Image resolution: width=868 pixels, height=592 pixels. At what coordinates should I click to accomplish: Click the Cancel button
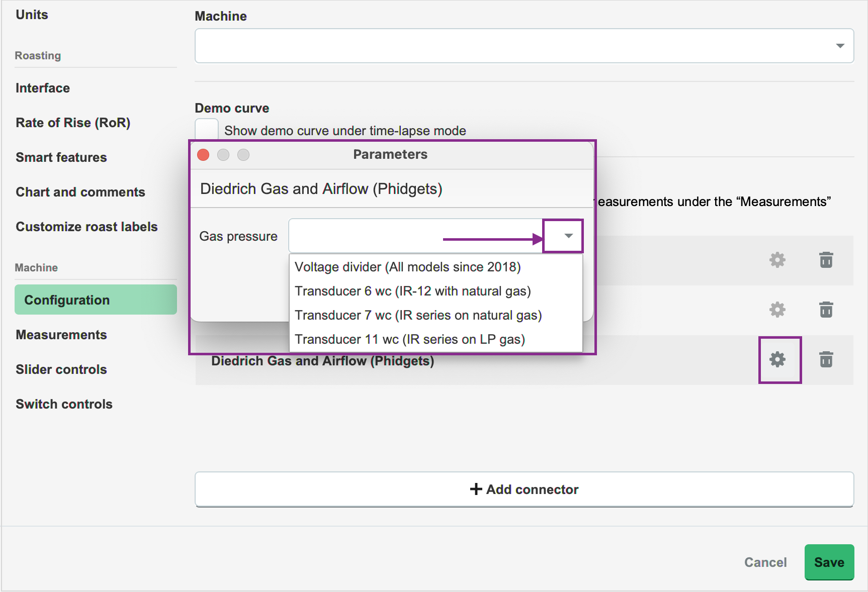tap(765, 562)
